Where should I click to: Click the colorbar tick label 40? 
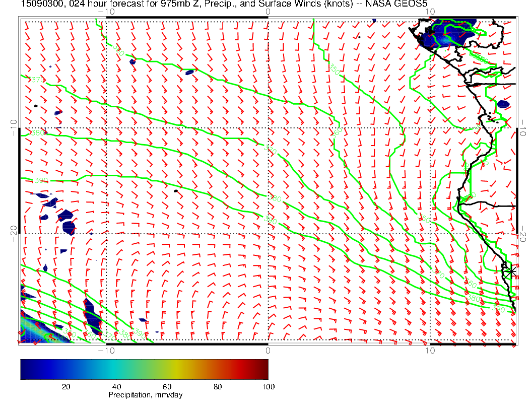pyautogui.click(x=116, y=387)
